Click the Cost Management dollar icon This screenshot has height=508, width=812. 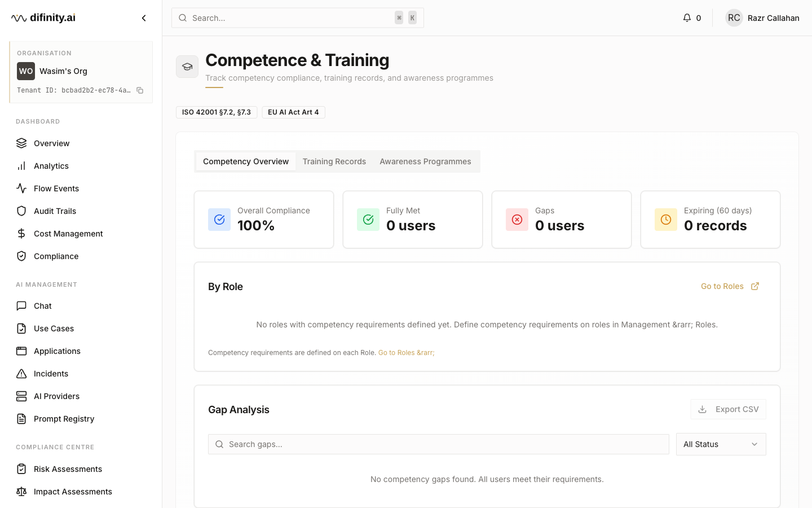click(x=21, y=234)
